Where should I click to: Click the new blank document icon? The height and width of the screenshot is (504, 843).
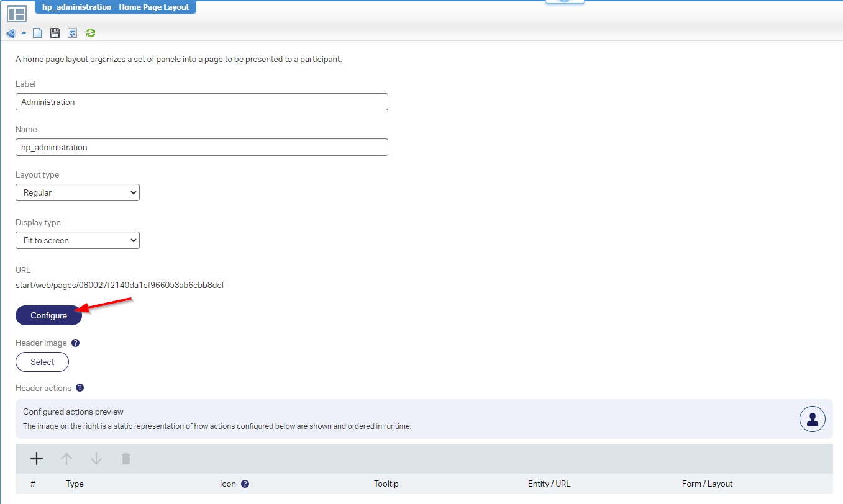point(37,33)
